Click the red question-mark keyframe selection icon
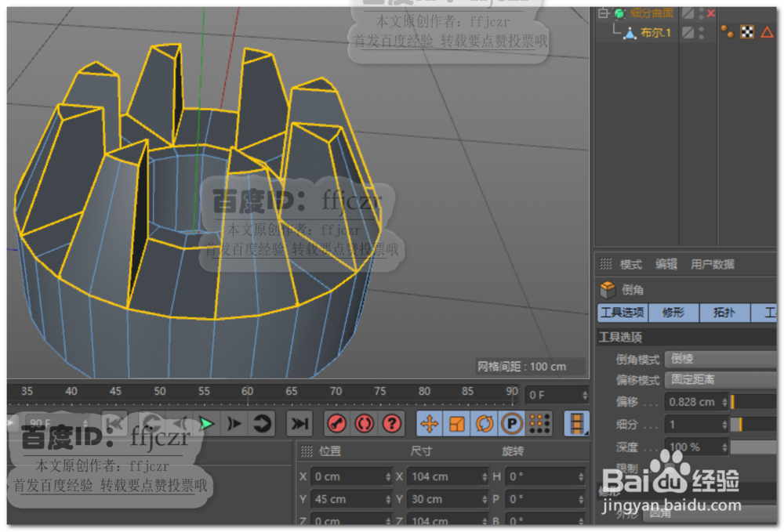The image size is (784, 532). point(391,424)
